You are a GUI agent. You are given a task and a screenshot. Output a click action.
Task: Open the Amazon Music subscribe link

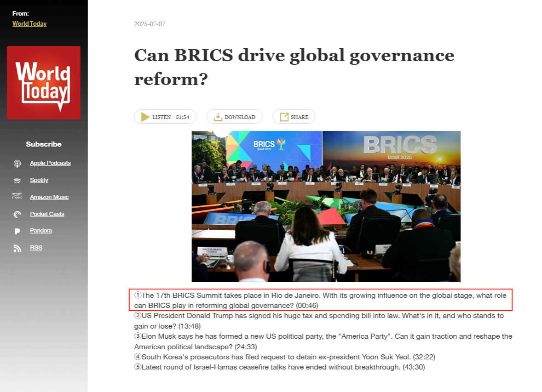pyautogui.click(x=49, y=197)
